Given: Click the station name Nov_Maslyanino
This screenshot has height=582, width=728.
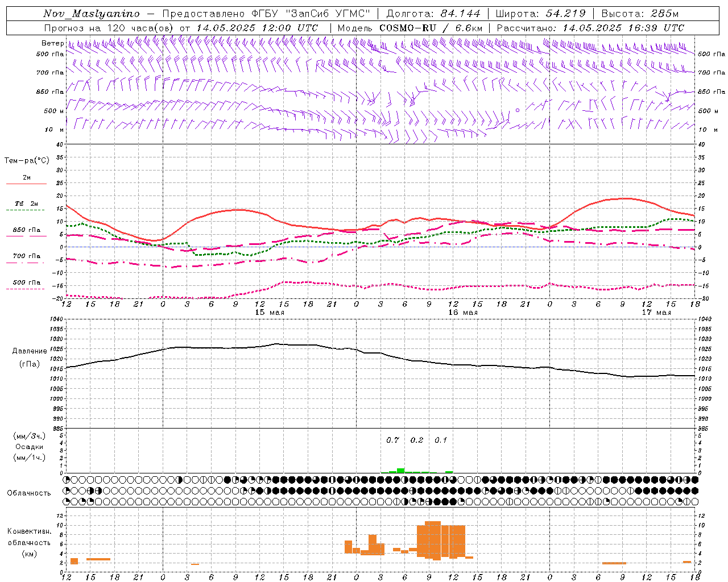Looking at the screenshot, I should point(91,14).
